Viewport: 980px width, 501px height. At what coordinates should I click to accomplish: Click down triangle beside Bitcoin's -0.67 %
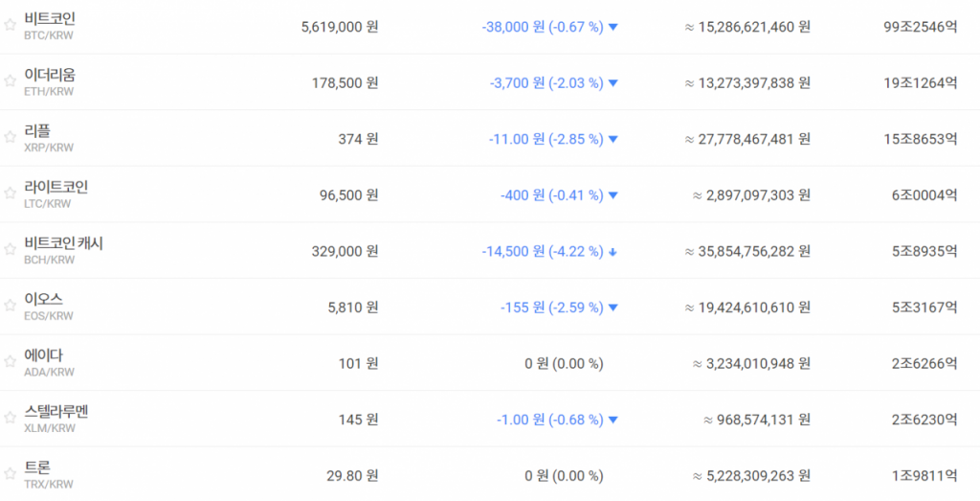[x=613, y=28]
